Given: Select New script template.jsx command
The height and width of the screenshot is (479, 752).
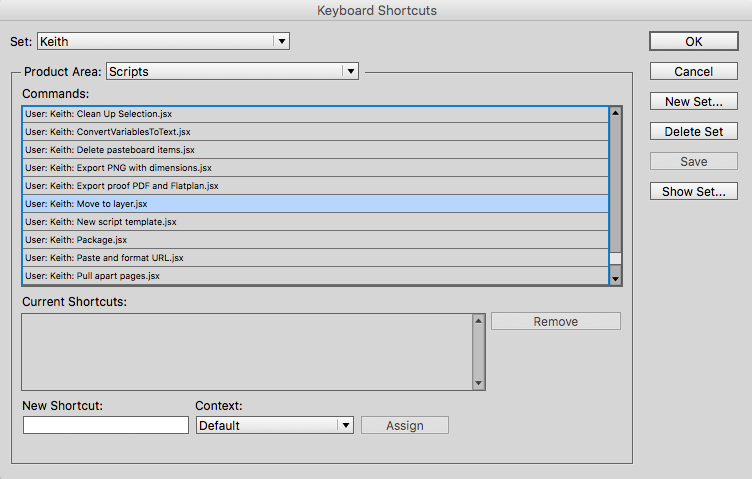Looking at the screenshot, I should tap(316, 222).
